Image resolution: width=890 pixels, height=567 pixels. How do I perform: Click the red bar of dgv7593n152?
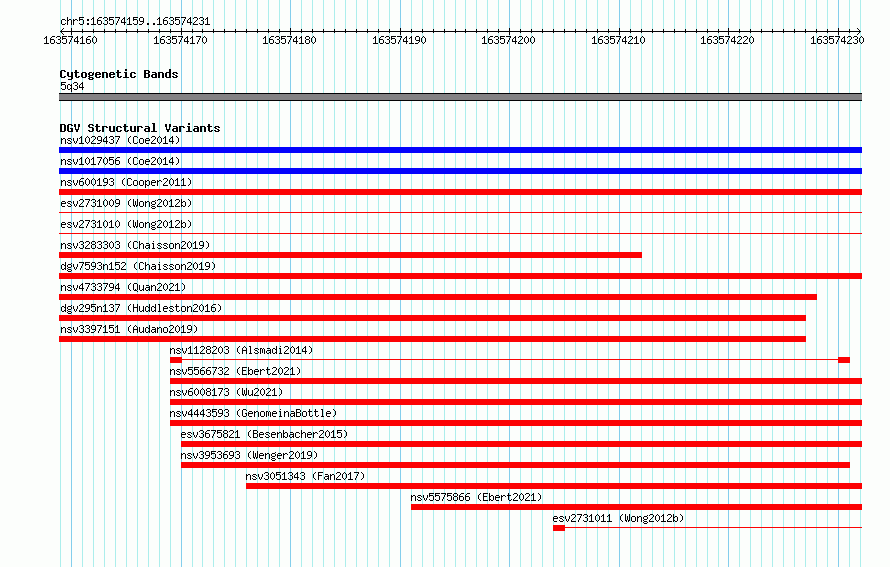[x=460, y=276]
